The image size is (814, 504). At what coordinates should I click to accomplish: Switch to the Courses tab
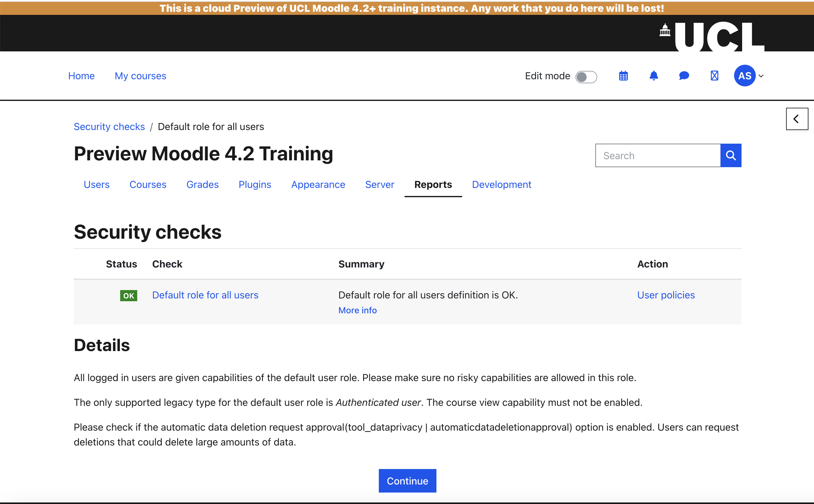148,185
